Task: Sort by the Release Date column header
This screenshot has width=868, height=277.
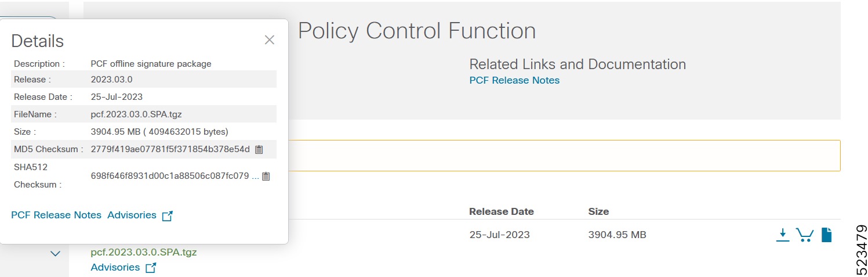Action: click(501, 211)
